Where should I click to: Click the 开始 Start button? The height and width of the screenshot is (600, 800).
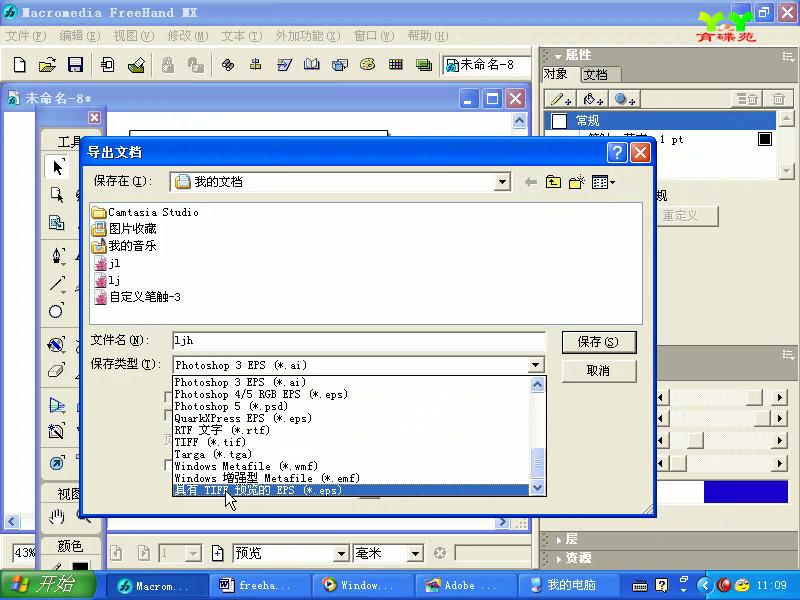(x=48, y=585)
